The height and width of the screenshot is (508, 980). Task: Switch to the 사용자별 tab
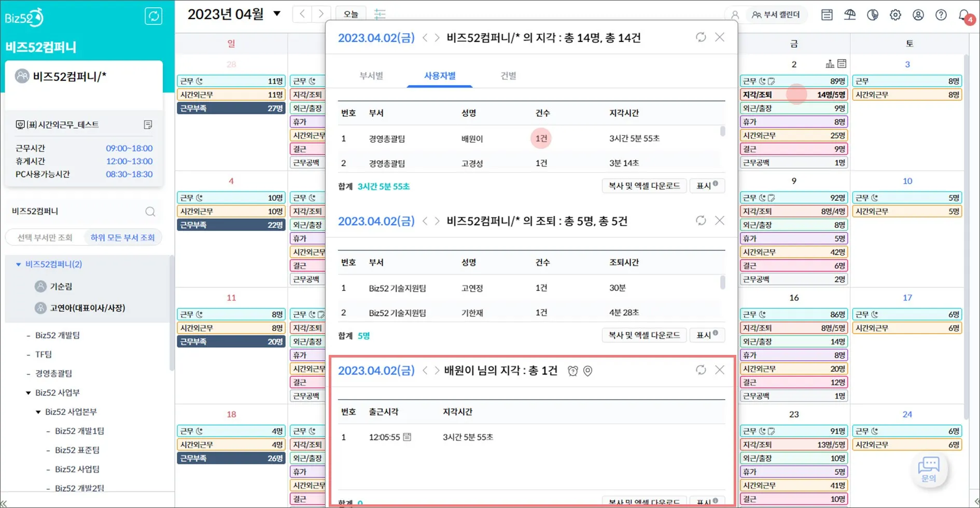click(x=440, y=76)
